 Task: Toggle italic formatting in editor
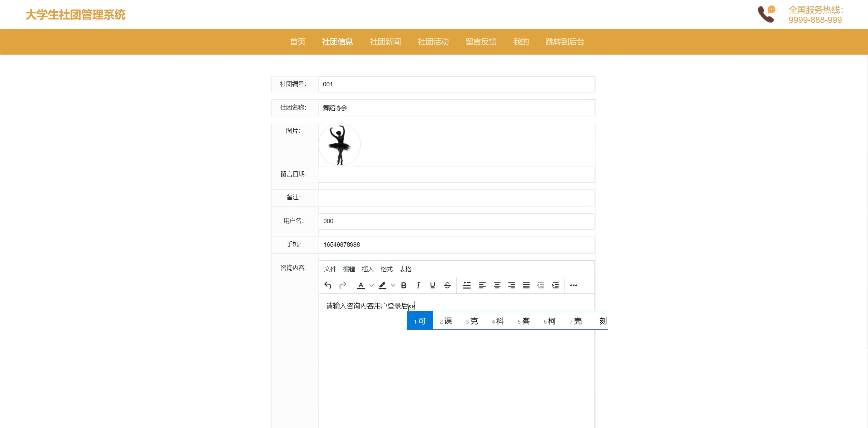pyautogui.click(x=418, y=285)
